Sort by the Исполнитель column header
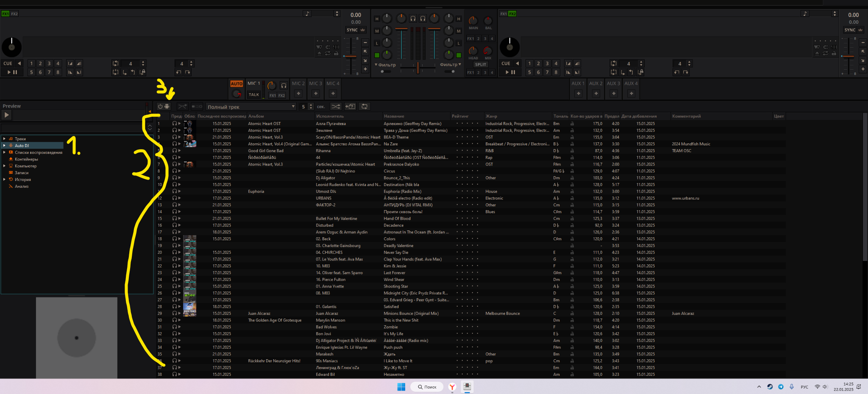The width and height of the screenshot is (868, 394). pos(348,116)
